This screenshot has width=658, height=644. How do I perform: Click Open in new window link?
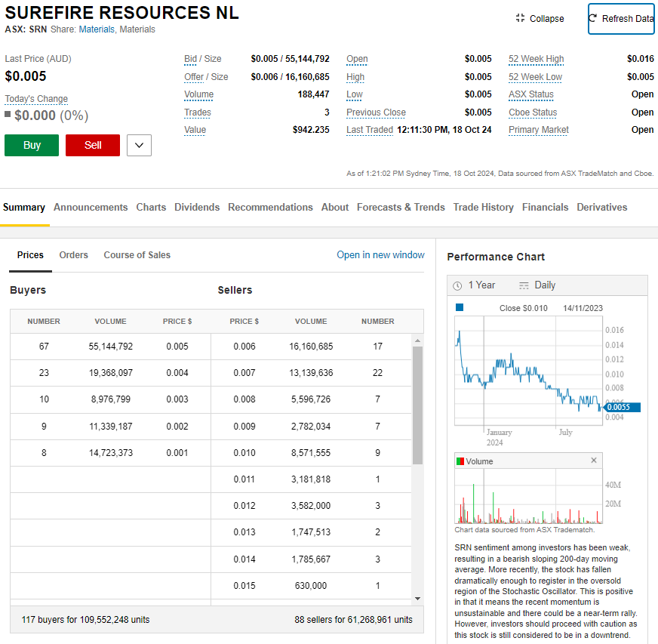tap(380, 255)
